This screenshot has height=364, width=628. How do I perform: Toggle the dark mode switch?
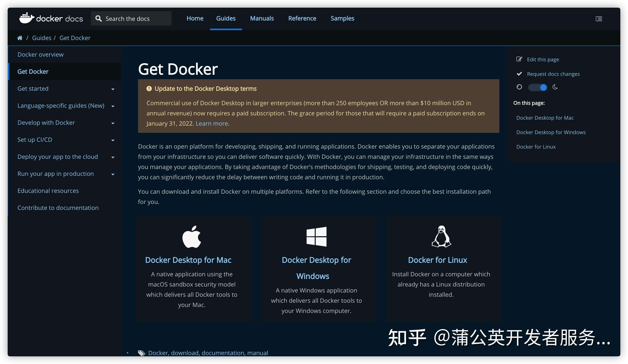pyautogui.click(x=538, y=87)
